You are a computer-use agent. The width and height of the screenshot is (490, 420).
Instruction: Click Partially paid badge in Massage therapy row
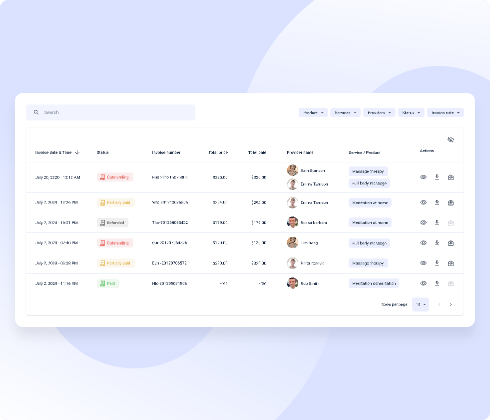116,263
